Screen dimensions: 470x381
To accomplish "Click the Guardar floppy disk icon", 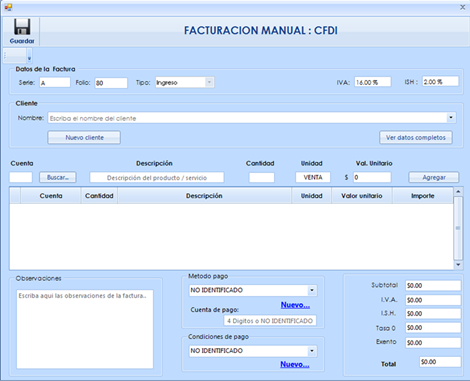I will click(x=22, y=27).
